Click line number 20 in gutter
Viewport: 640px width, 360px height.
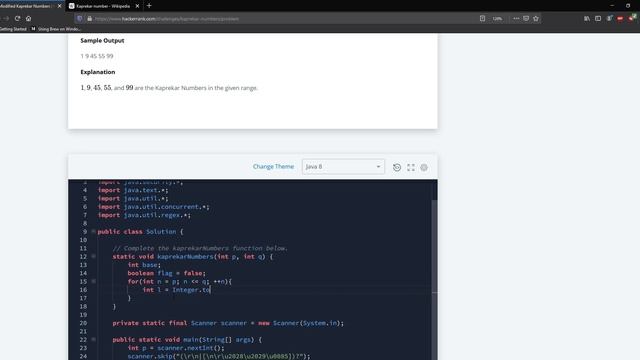click(83, 323)
